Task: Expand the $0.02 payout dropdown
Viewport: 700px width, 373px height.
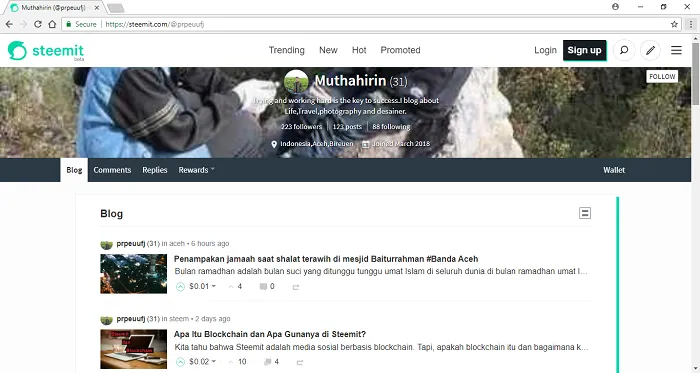Action: point(203,361)
